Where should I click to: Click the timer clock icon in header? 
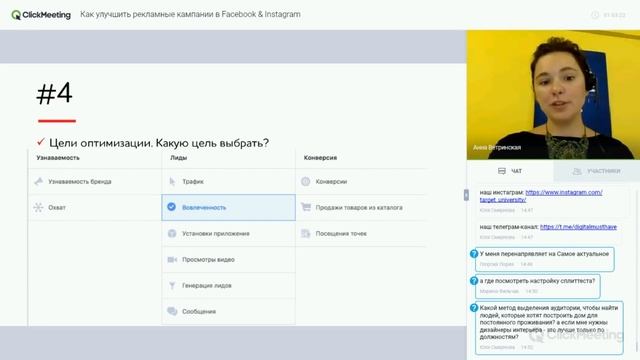click(x=595, y=15)
